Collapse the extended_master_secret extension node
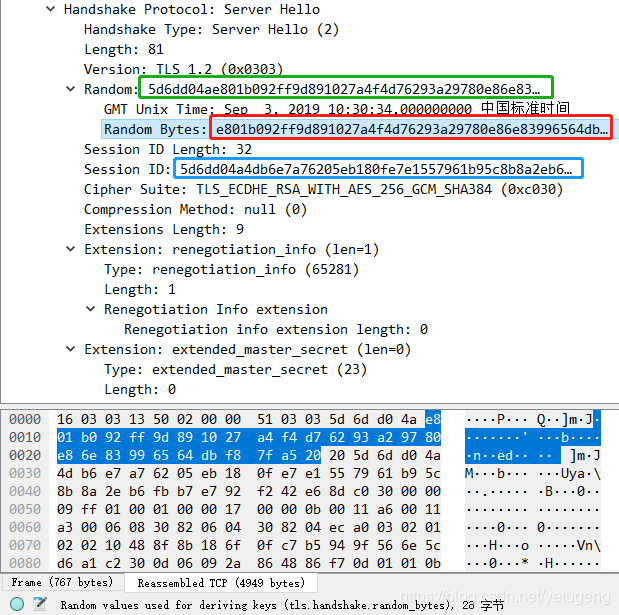Screen dimensions: 619x615 (70, 349)
